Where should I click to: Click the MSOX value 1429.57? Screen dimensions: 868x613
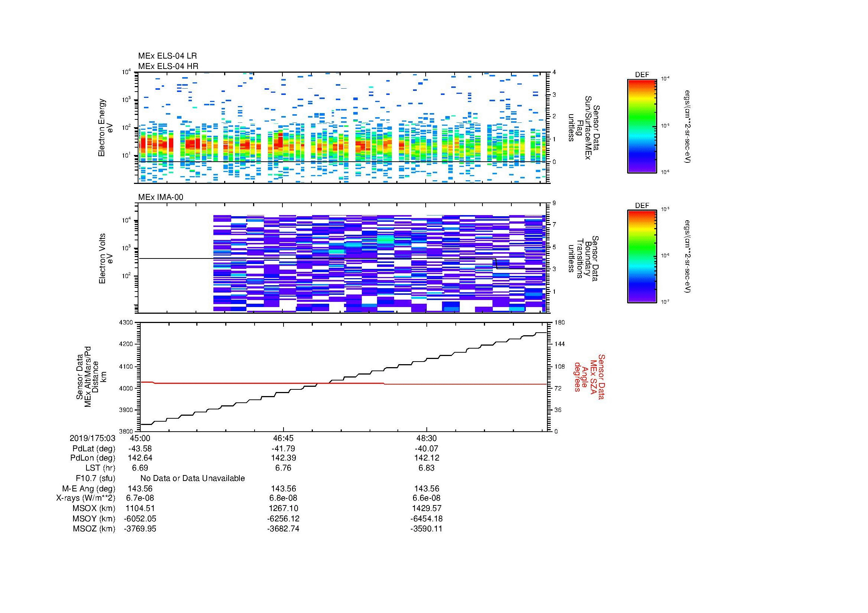(x=426, y=508)
